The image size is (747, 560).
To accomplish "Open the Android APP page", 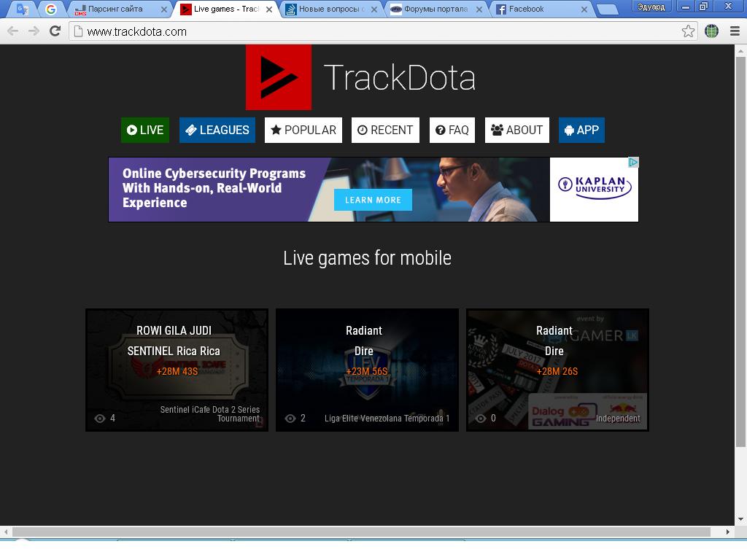I will click(x=581, y=130).
